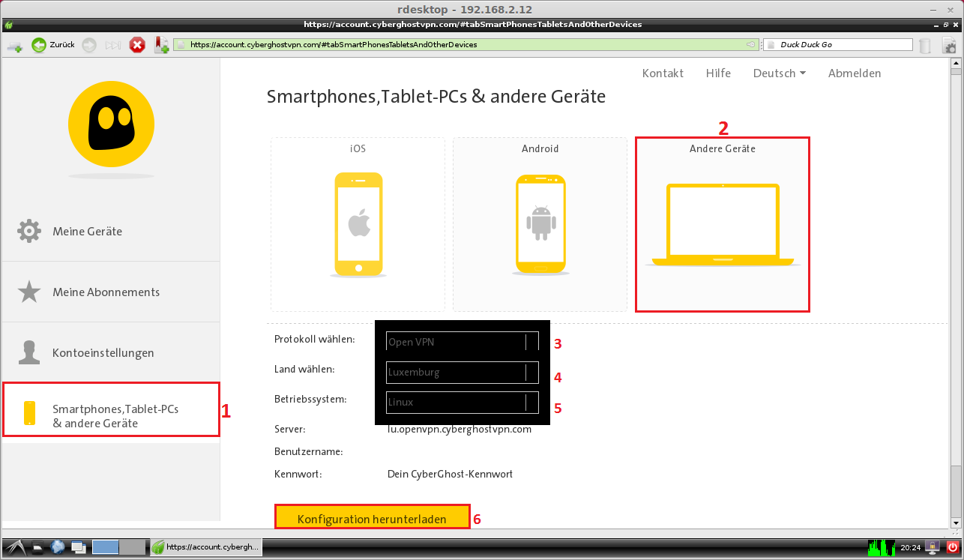
Task: Open the Meine Geräte menu item
Action: [111, 231]
